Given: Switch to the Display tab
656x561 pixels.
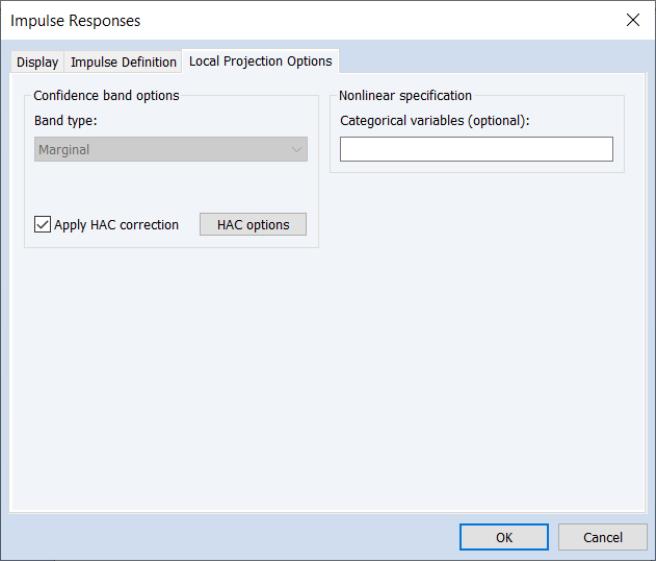Looking at the screenshot, I should click(37, 62).
